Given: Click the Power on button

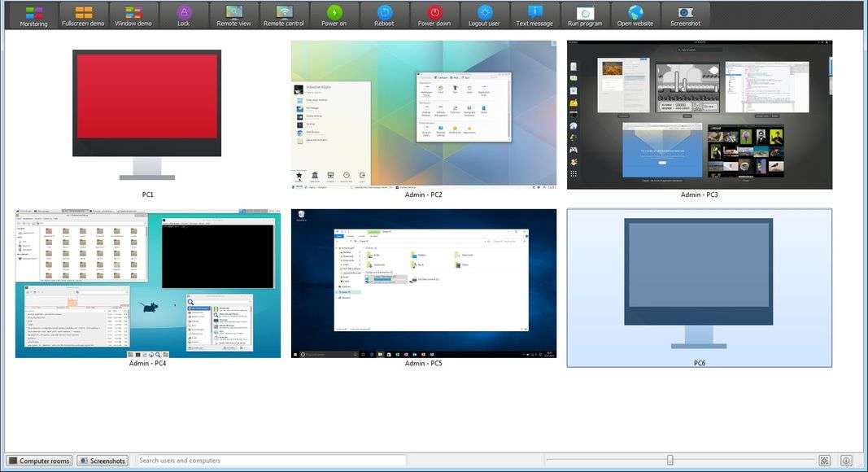Looking at the screenshot, I should click(334, 15).
